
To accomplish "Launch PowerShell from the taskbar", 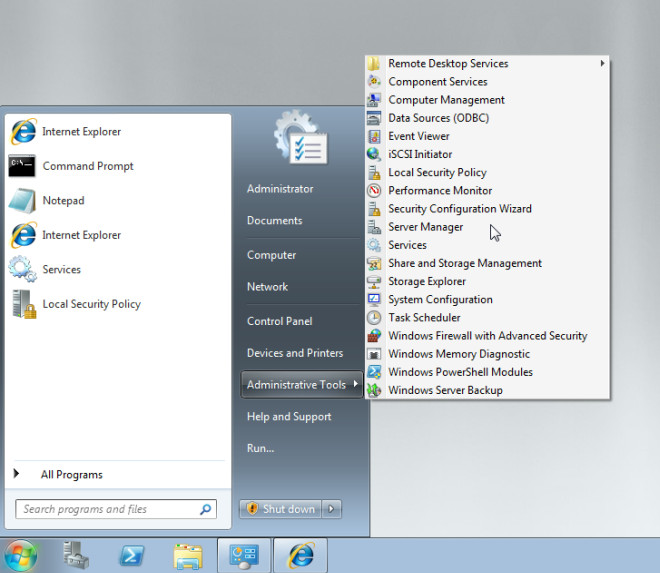I will pos(132,556).
